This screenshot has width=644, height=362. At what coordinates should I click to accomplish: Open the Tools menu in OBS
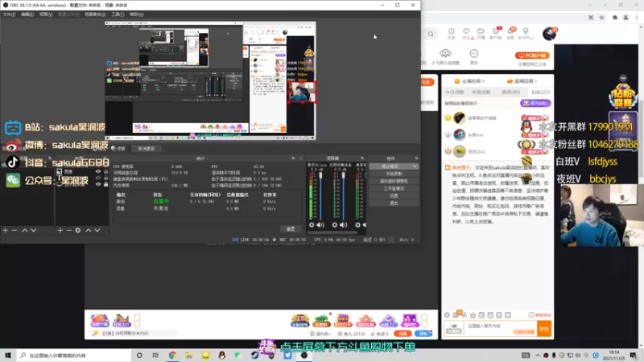[118, 14]
